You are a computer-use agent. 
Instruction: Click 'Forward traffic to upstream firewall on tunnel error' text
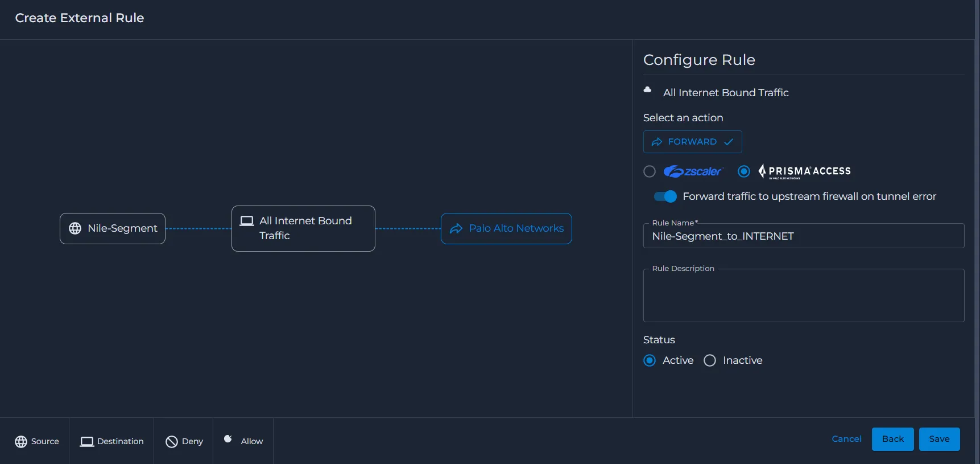click(x=809, y=196)
